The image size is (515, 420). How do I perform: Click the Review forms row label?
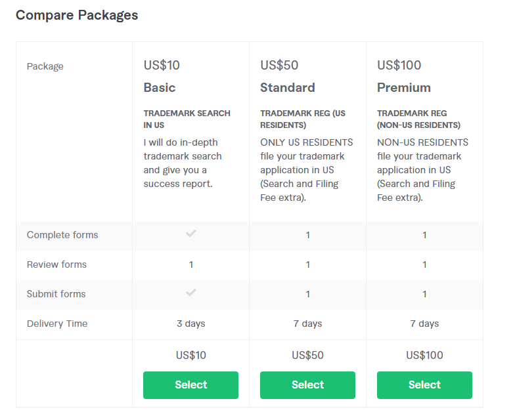click(x=56, y=264)
